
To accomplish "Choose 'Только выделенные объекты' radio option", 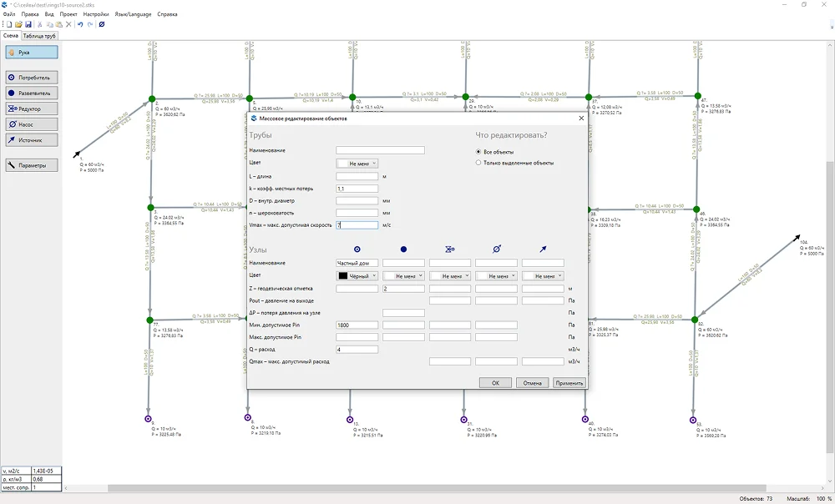I will click(x=478, y=163).
